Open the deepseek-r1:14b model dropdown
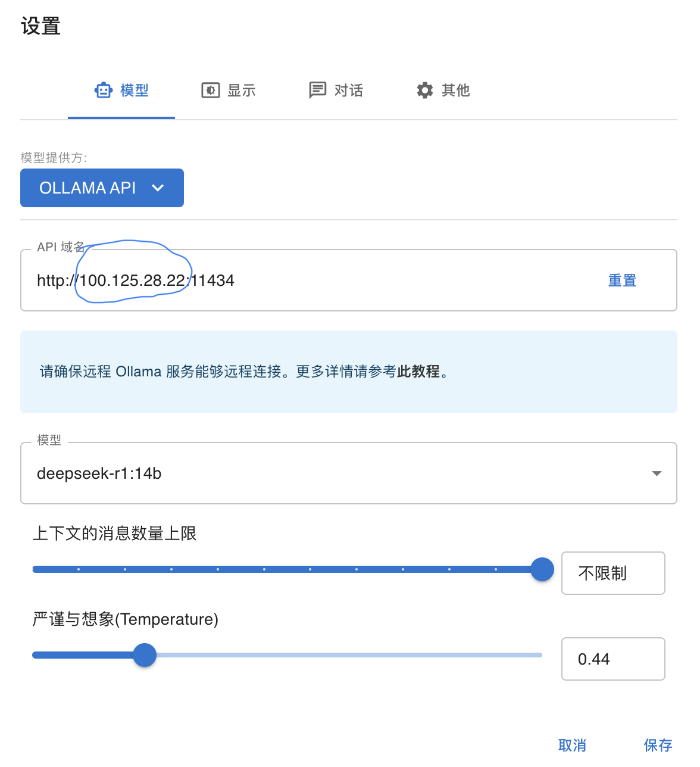700x767 pixels. pyautogui.click(x=349, y=473)
